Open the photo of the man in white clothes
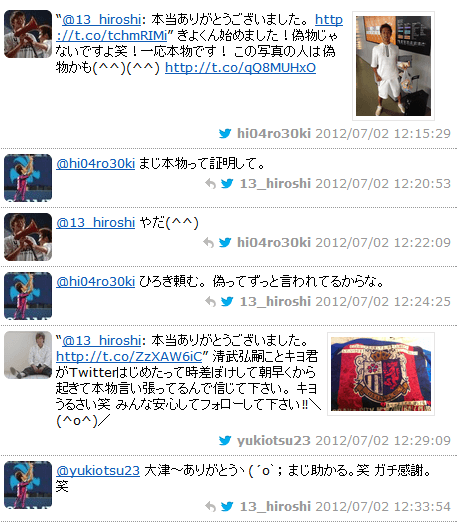457x526 pixels. pos(393,66)
